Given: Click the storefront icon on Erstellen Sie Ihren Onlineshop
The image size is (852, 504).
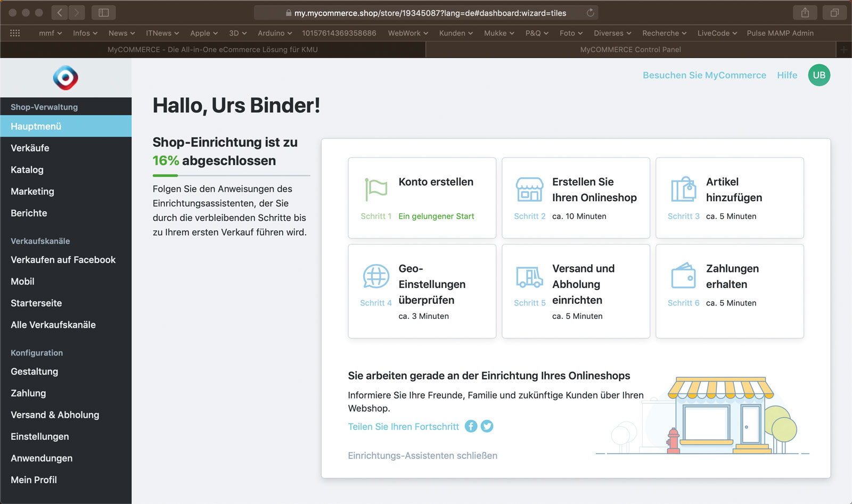Looking at the screenshot, I should (530, 189).
